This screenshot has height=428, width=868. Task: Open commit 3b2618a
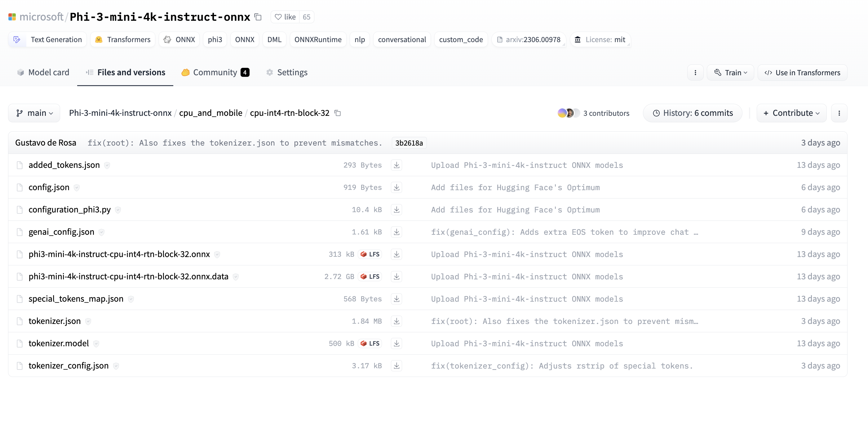409,143
